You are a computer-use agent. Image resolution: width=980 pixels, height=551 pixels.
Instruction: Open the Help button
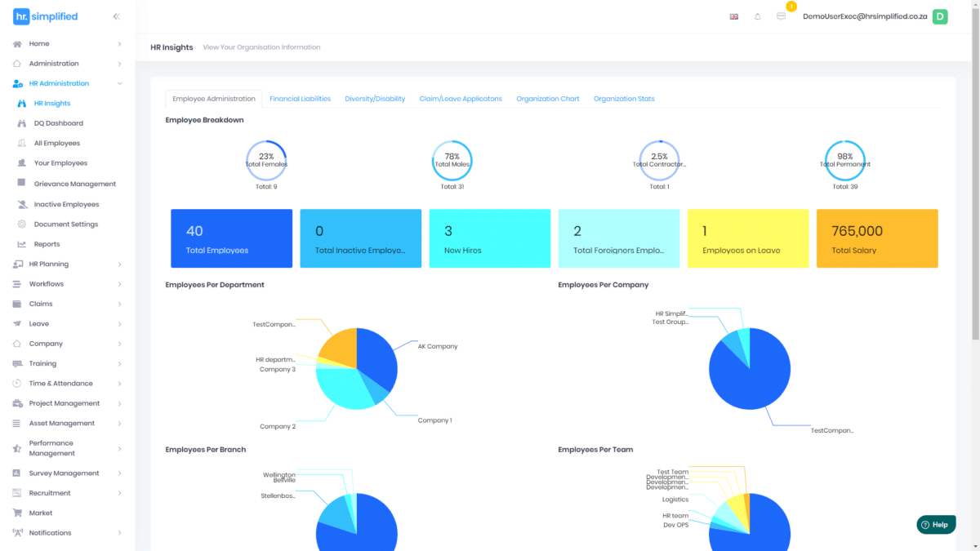[x=936, y=525]
